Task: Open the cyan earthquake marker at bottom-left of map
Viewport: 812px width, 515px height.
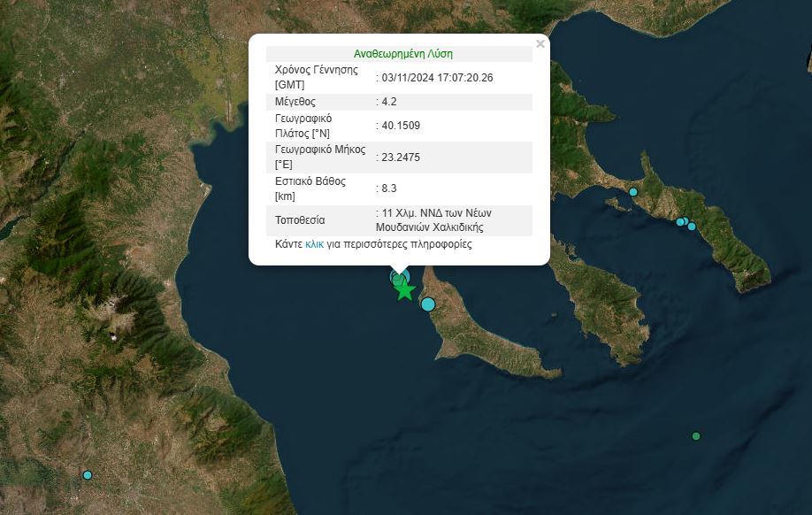Action: click(x=88, y=475)
